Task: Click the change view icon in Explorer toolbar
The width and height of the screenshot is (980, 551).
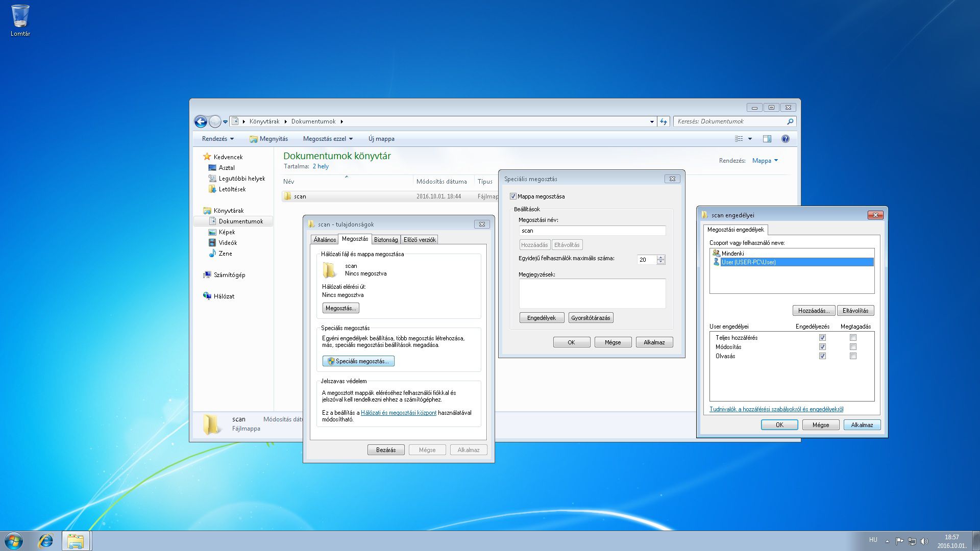Action: [739, 139]
